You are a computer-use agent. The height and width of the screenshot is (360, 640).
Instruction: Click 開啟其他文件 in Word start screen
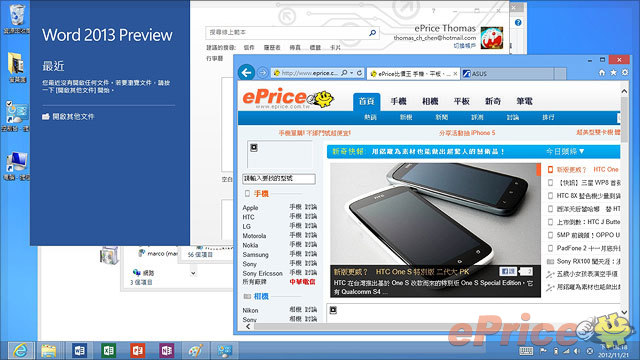click(x=68, y=117)
